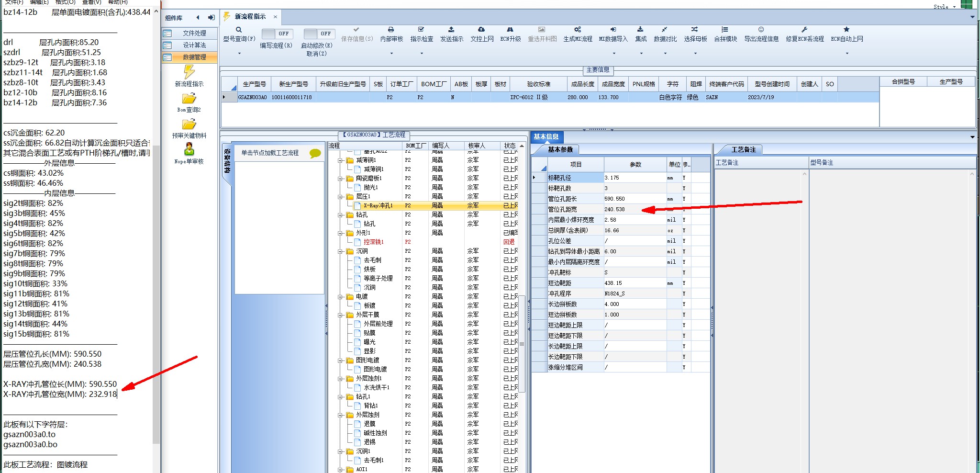The image size is (980, 473).
Task: Open dropdown arrow under 型号查询(F)
Action: 239,53
